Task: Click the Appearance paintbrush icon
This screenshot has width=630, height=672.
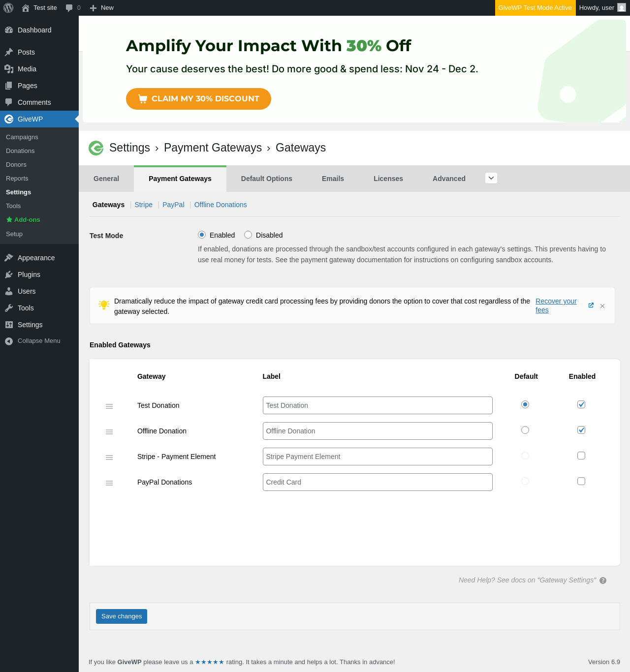Action: pos(9,258)
